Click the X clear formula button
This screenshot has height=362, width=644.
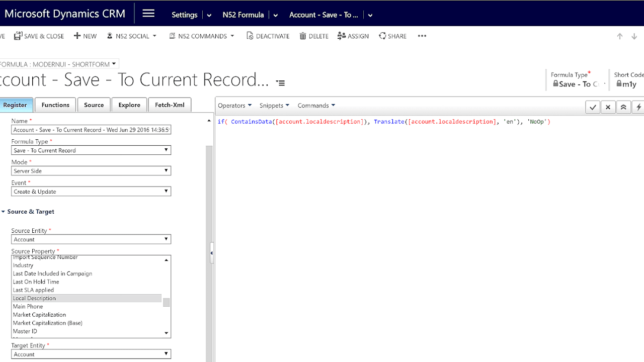608,107
